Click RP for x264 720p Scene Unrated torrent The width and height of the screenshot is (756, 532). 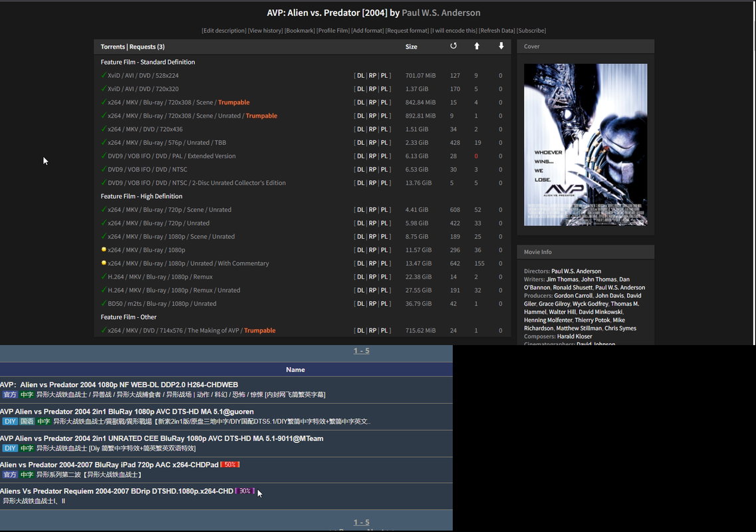pyautogui.click(x=372, y=210)
